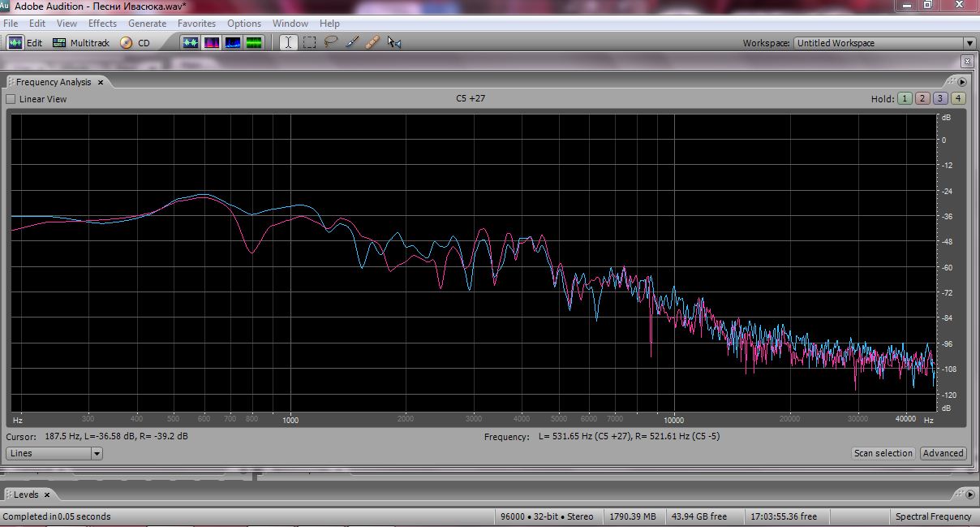Open the Workspace dropdown
Screen dimensions: 980x527
pos(969,43)
